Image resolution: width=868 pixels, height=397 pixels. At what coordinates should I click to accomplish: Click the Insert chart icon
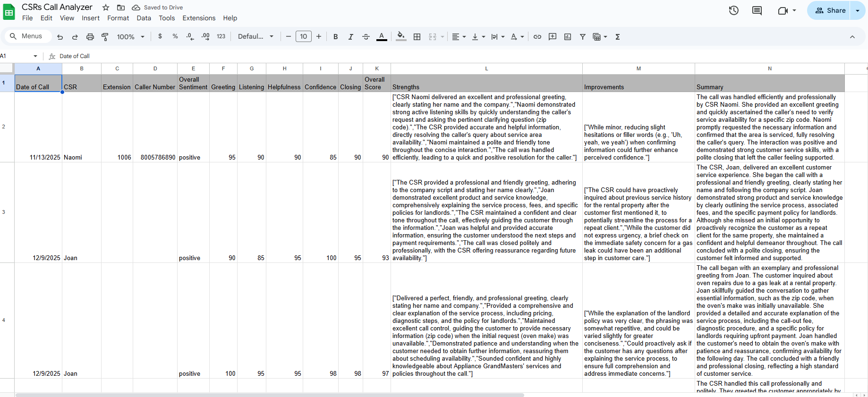pos(568,37)
